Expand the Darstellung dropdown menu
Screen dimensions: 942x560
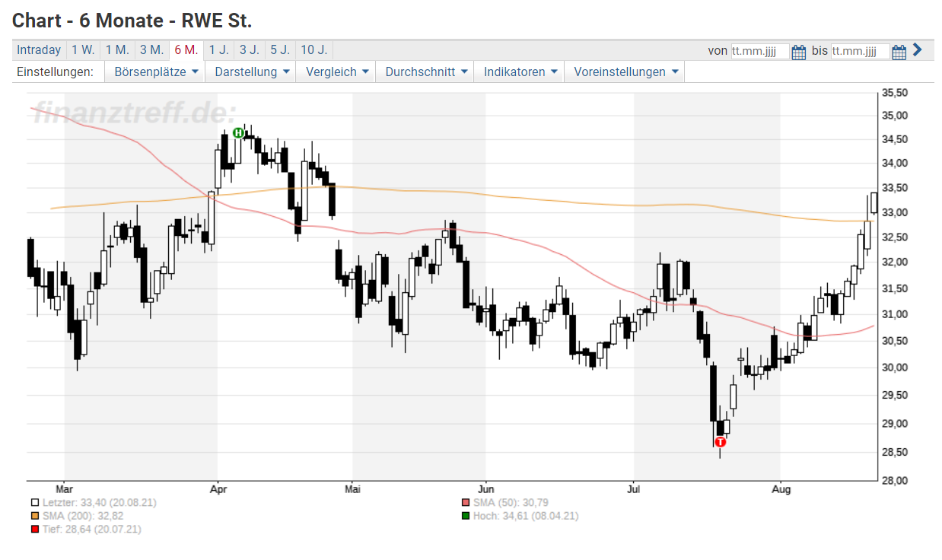coord(251,72)
